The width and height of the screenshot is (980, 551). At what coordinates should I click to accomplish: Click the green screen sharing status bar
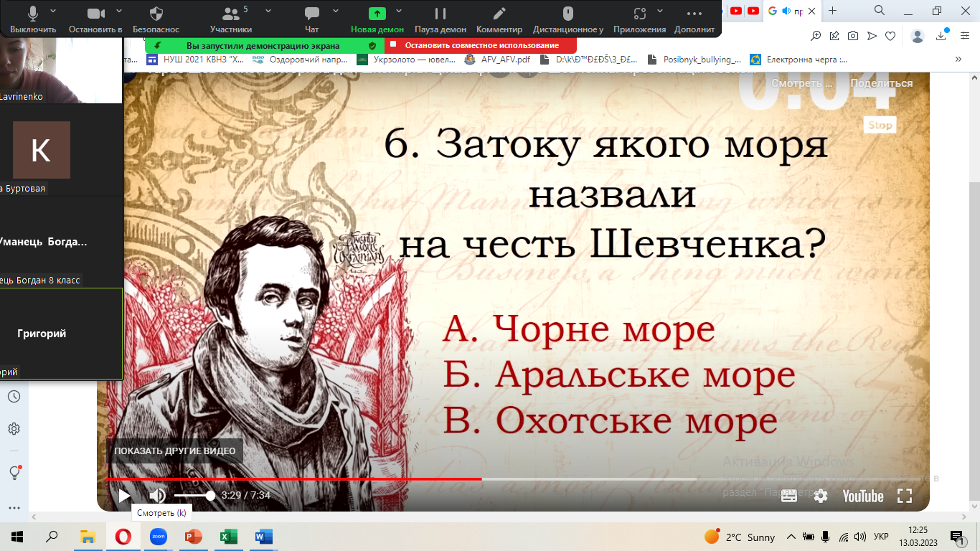(265, 45)
